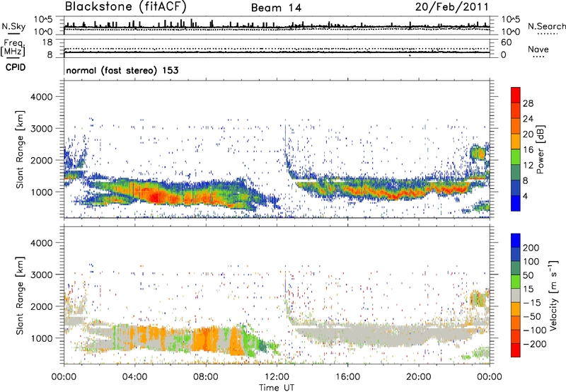The width and height of the screenshot is (566, 392).
Task: Select the bright blue bottom Power segment below 4
Action: click(516, 204)
